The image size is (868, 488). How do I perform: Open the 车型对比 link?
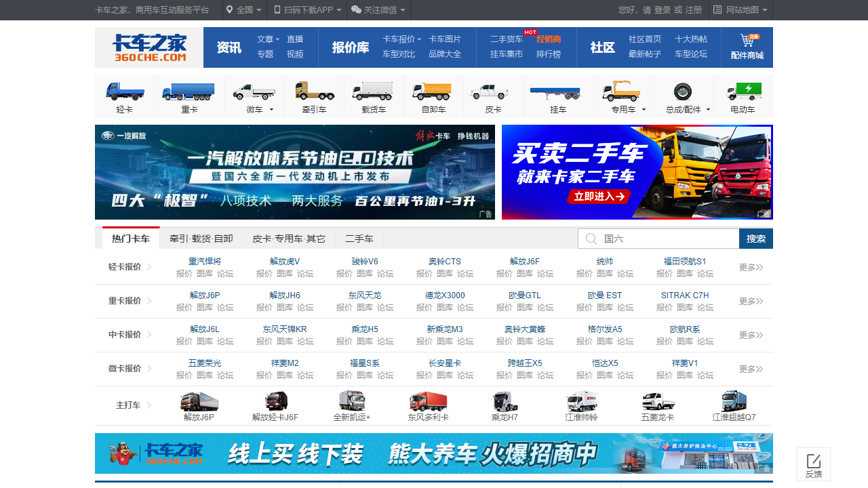click(x=399, y=54)
